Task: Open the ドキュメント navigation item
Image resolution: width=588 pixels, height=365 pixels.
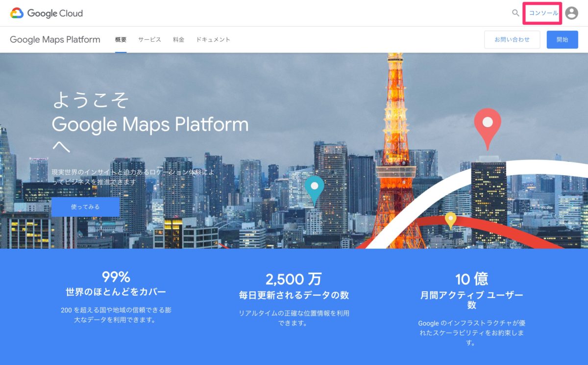Action: (x=213, y=40)
